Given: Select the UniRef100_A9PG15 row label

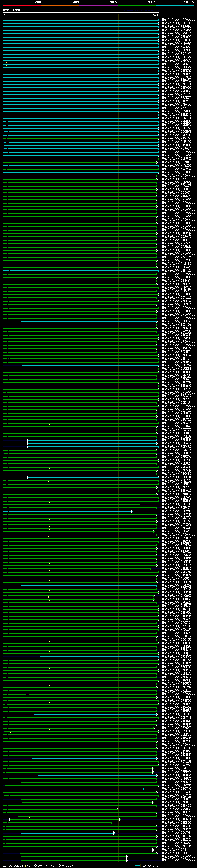Looking at the screenshot, I should click(x=177, y=64).
